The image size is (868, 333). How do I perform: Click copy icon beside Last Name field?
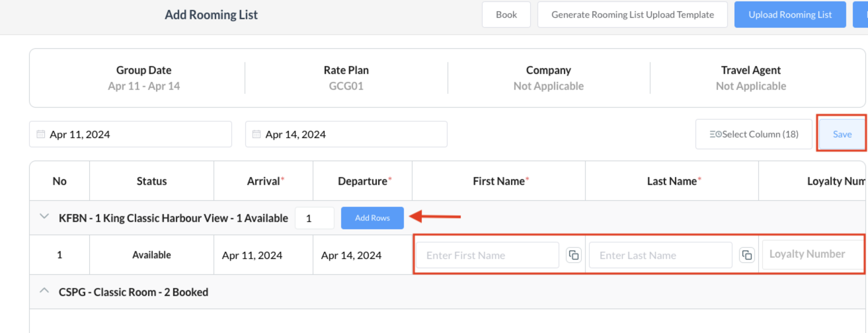(x=747, y=255)
